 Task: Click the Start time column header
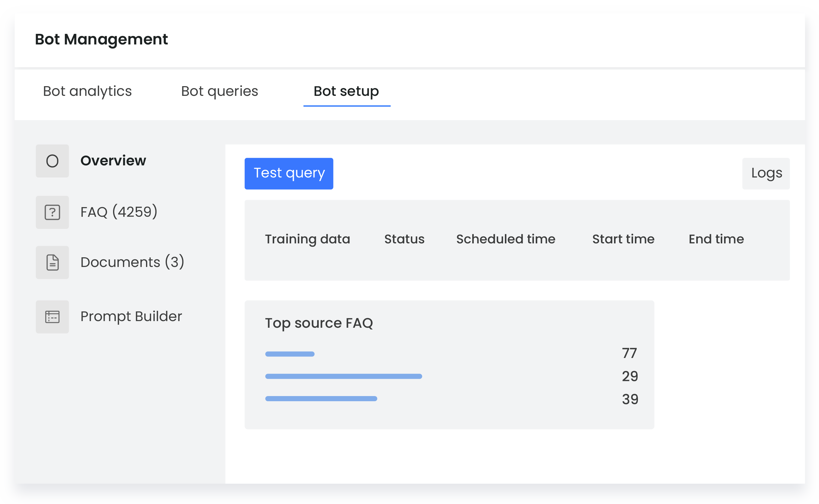click(x=623, y=239)
